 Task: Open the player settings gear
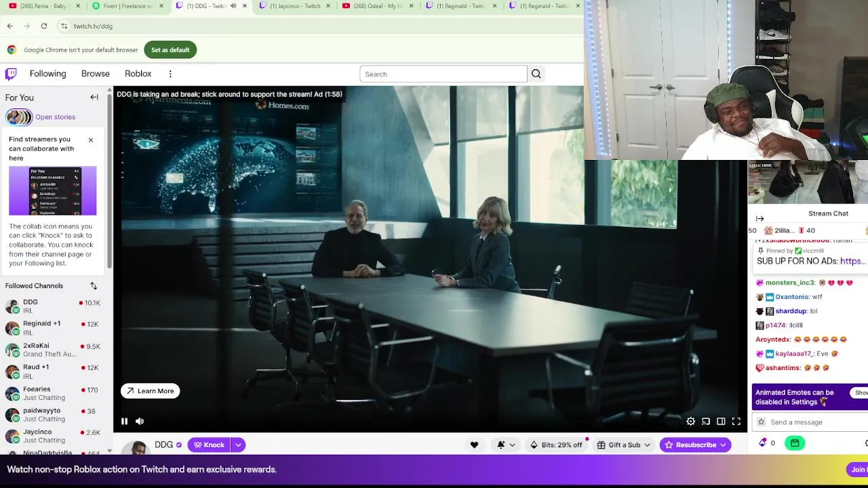(x=690, y=422)
